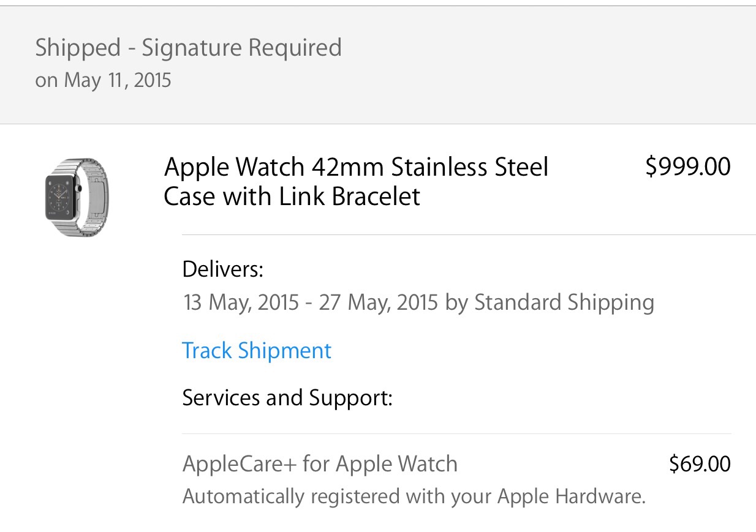Open AppleCare+ for Apple Watch item

pos(320,464)
